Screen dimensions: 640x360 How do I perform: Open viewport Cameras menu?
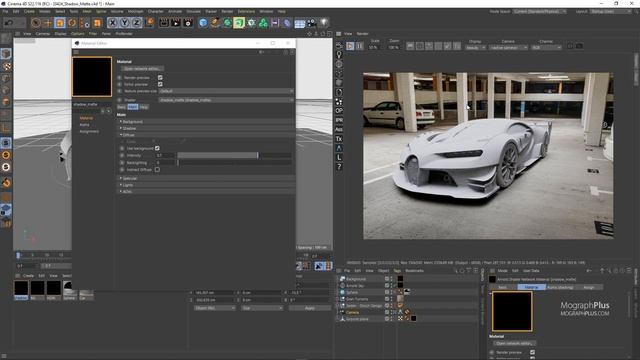click(x=43, y=34)
